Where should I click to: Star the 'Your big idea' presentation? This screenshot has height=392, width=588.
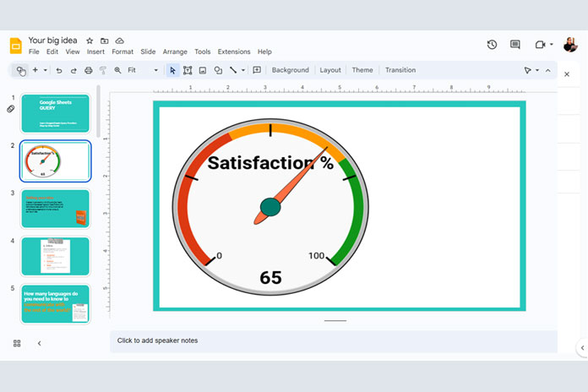coord(90,41)
